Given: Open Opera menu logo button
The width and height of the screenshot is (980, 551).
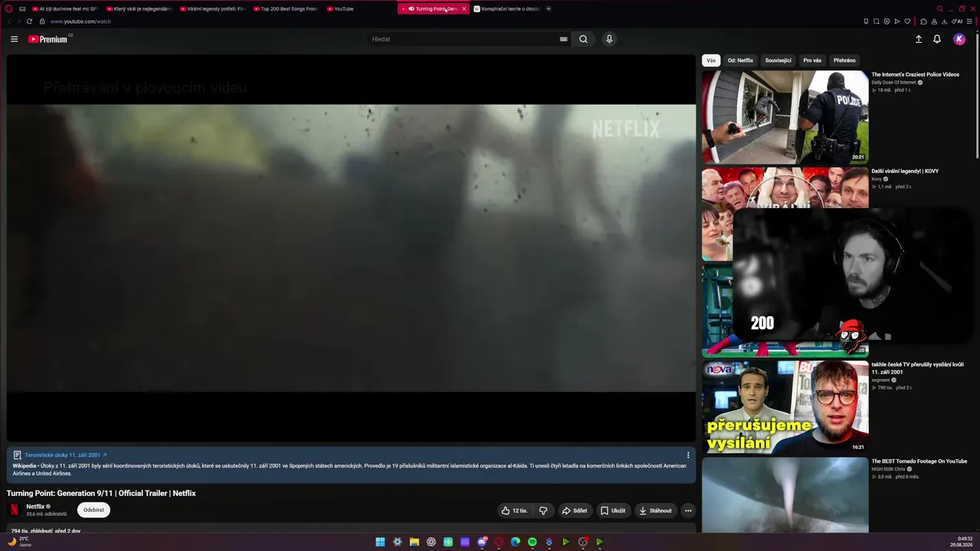Looking at the screenshot, I should [9, 8].
